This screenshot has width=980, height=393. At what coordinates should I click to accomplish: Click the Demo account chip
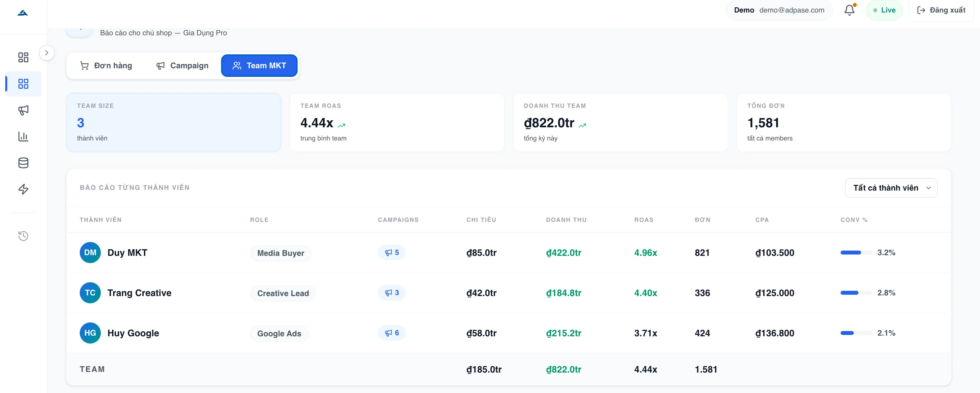point(779,10)
